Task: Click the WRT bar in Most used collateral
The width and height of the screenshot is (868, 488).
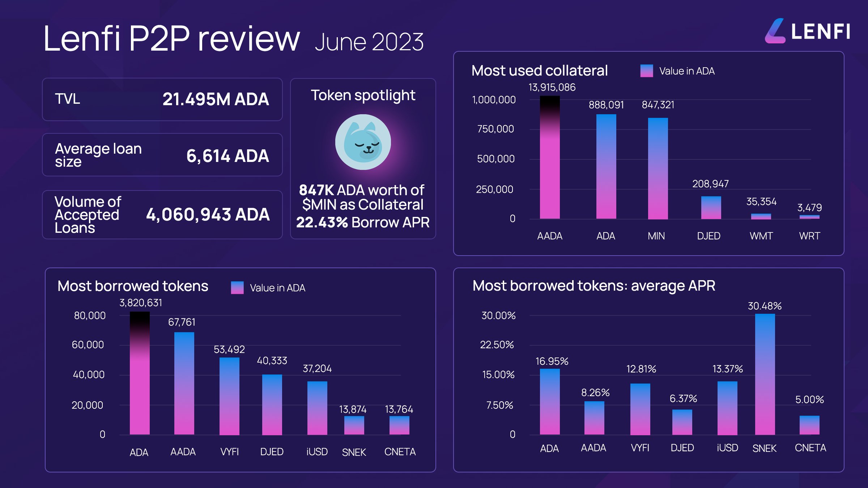Action: pos(809,217)
